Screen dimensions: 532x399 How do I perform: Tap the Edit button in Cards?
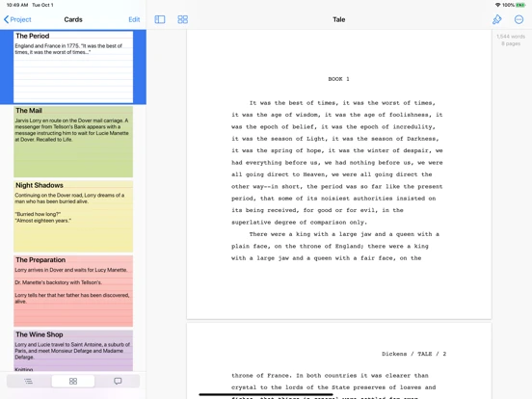point(134,19)
